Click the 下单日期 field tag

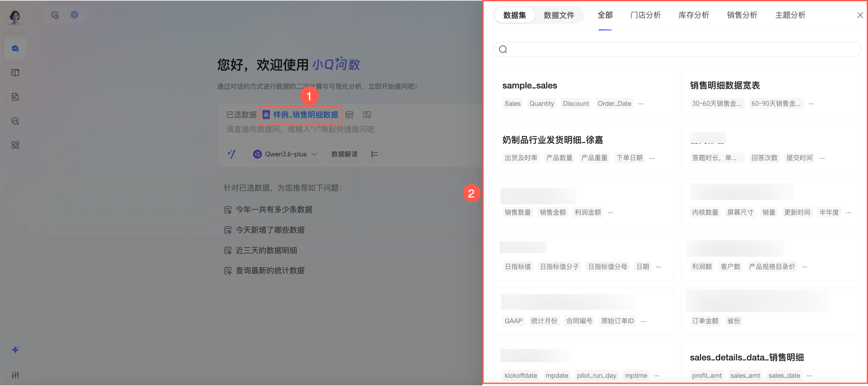coord(629,158)
